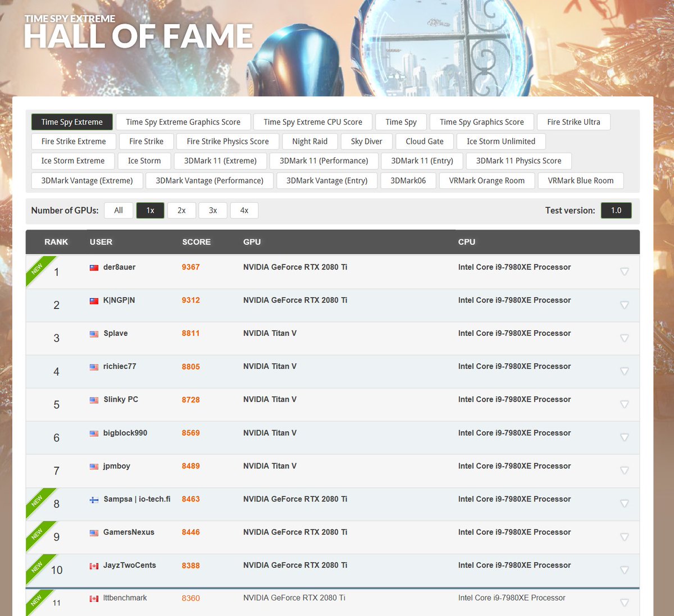Click the US flag beside jpmboy

(x=94, y=467)
